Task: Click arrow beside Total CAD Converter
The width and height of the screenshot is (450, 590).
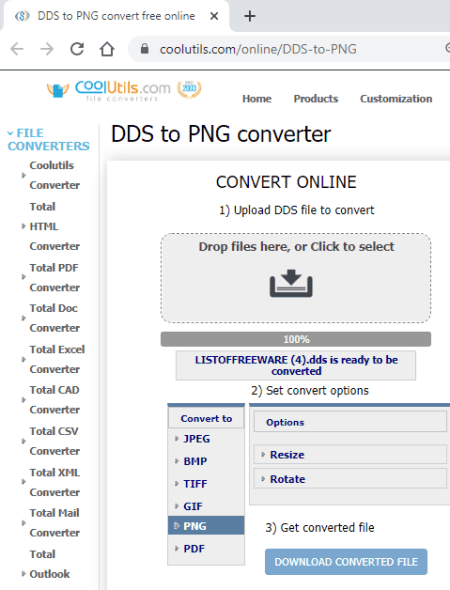Action: point(23,400)
